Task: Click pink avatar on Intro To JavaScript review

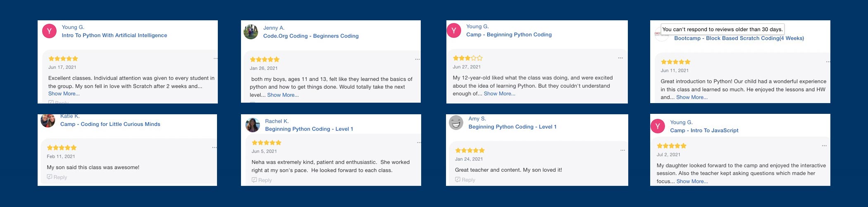Action: [658, 126]
